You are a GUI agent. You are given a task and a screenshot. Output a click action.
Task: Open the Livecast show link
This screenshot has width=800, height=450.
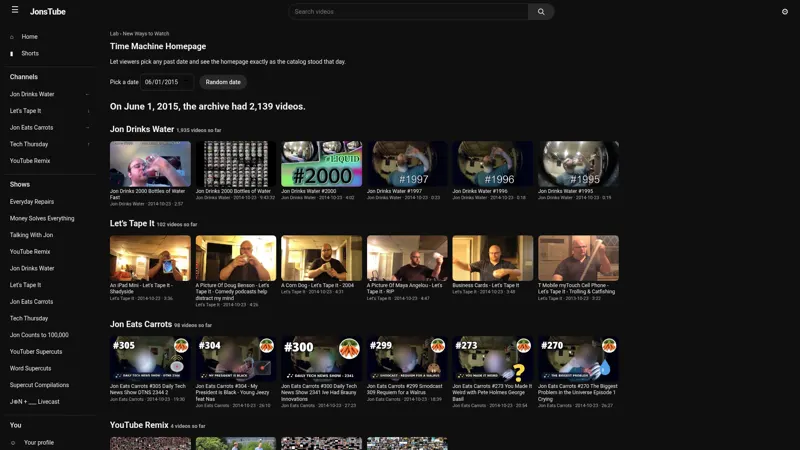click(35, 402)
